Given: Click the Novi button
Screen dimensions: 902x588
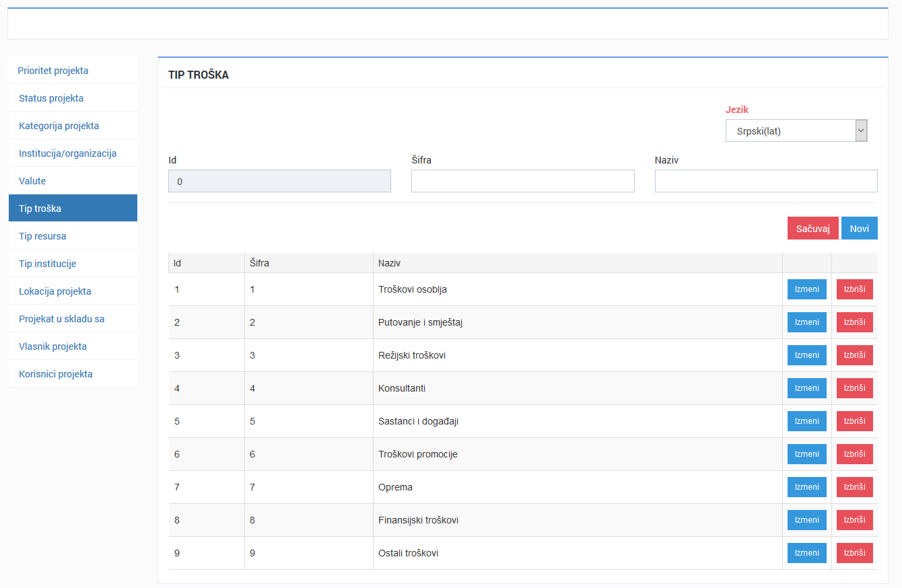Looking at the screenshot, I should (859, 229).
